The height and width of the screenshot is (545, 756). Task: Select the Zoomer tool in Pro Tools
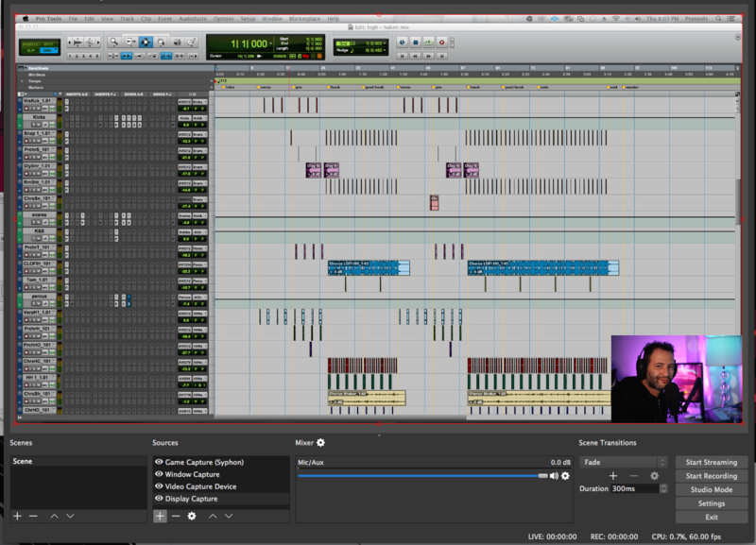pos(113,42)
